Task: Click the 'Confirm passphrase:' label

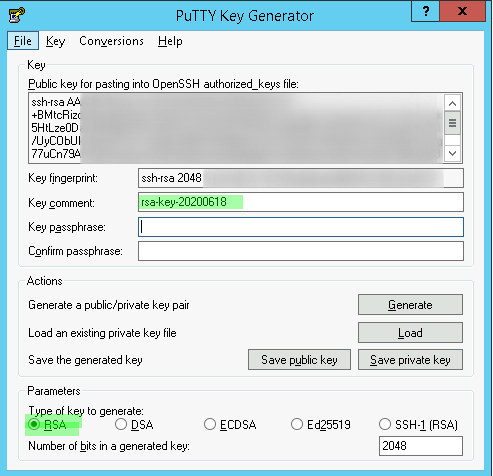Action: click(x=75, y=251)
